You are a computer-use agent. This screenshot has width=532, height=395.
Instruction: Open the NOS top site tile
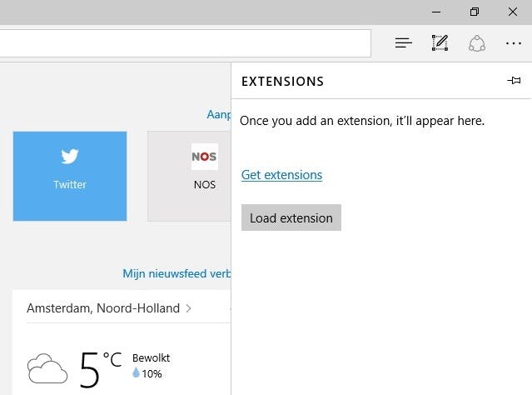point(190,176)
